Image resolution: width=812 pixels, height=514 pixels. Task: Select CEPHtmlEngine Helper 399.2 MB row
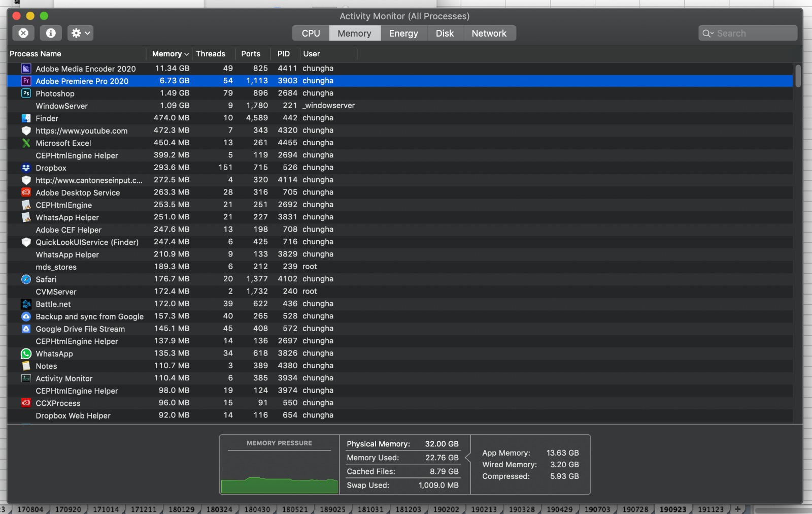point(400,155)
